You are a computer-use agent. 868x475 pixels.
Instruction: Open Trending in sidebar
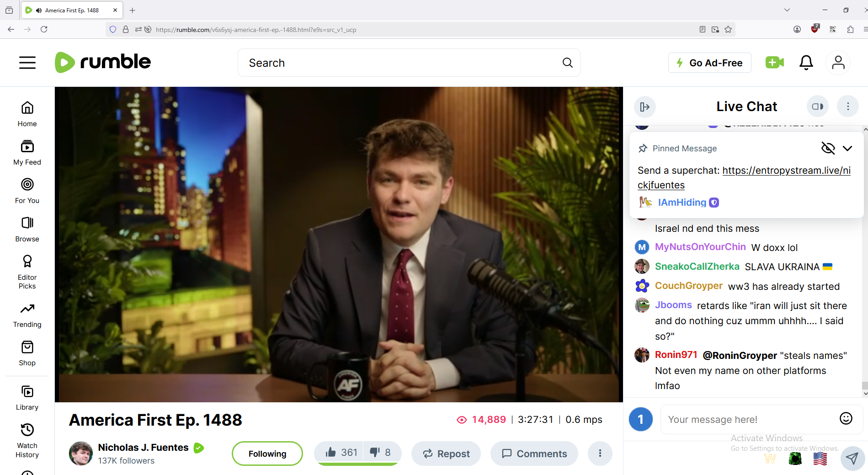pos(27,315)
